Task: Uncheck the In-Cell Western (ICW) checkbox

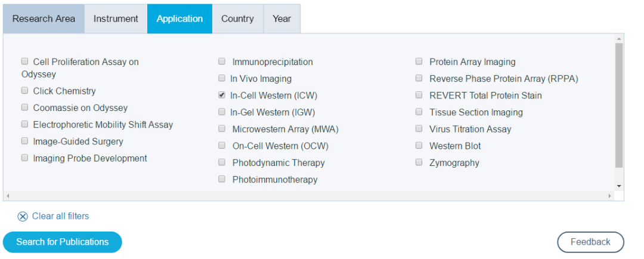Action: (x=222, y=95)
